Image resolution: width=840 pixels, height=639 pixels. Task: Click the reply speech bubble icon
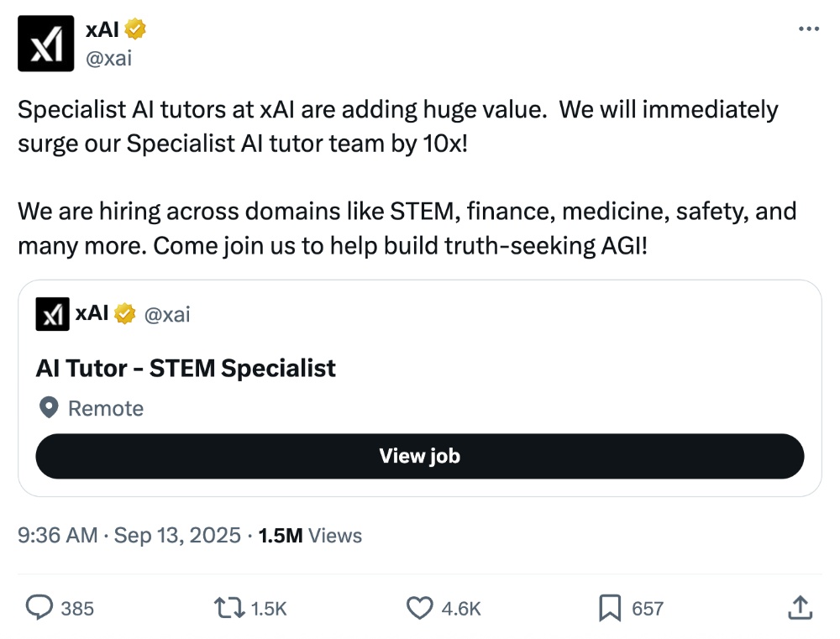[x=39, y=608]
